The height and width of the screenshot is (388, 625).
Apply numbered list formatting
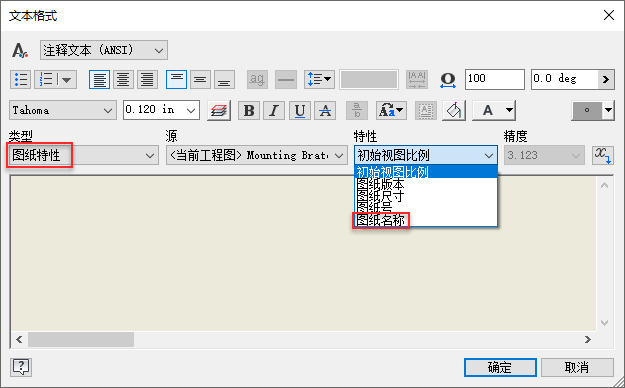47,79
